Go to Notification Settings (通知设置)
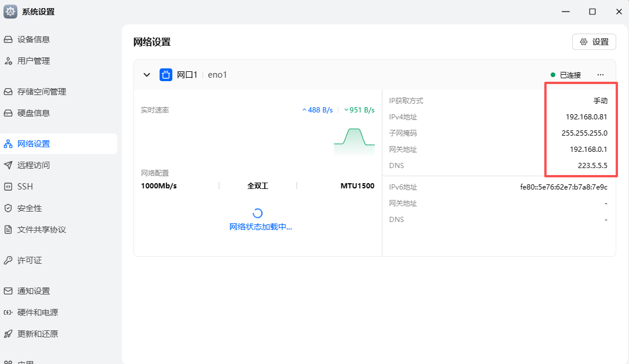 point(33,291)
